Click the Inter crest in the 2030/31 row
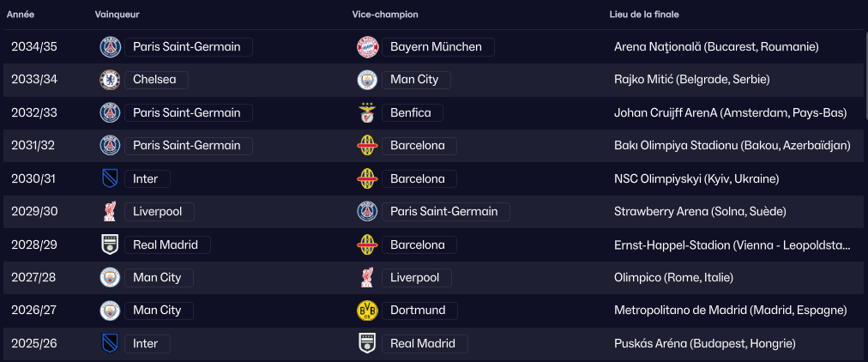The height and width of the screenshot is (362, 868). coord(110,178)
